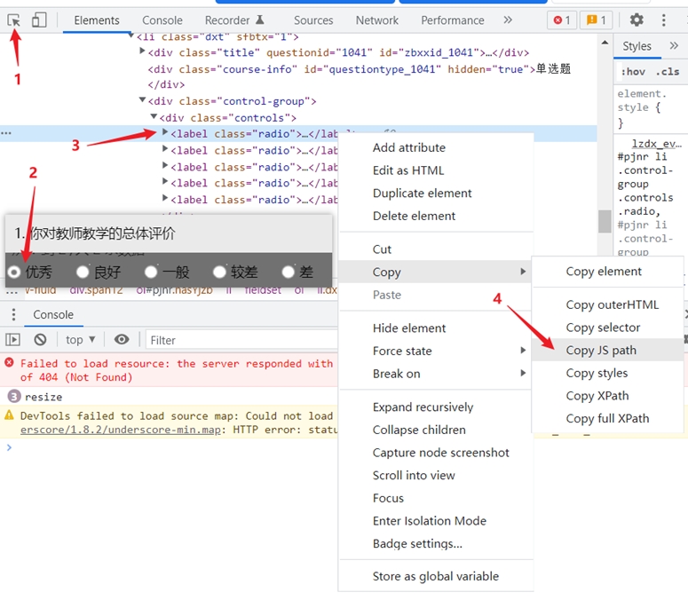Screen dimensions: 688x616
Task: Choose Copy JS path from submenu
Action: tap(608, 350)
